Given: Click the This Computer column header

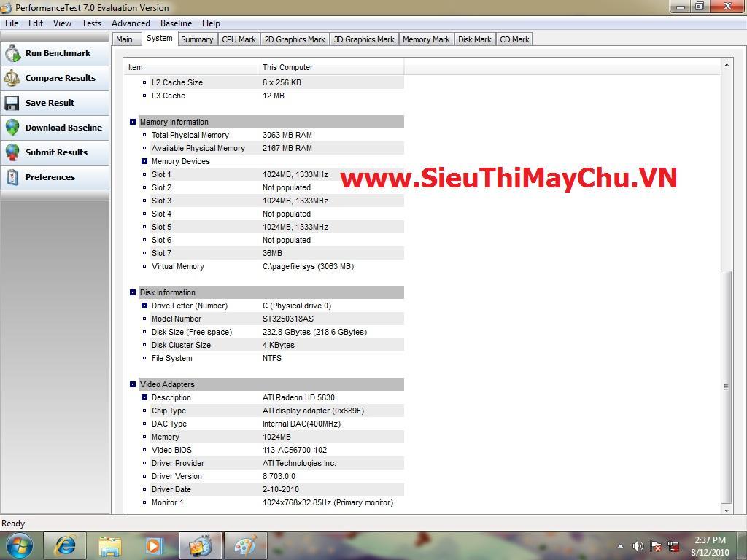Looking at the screenshot, I should coord(331,67).
